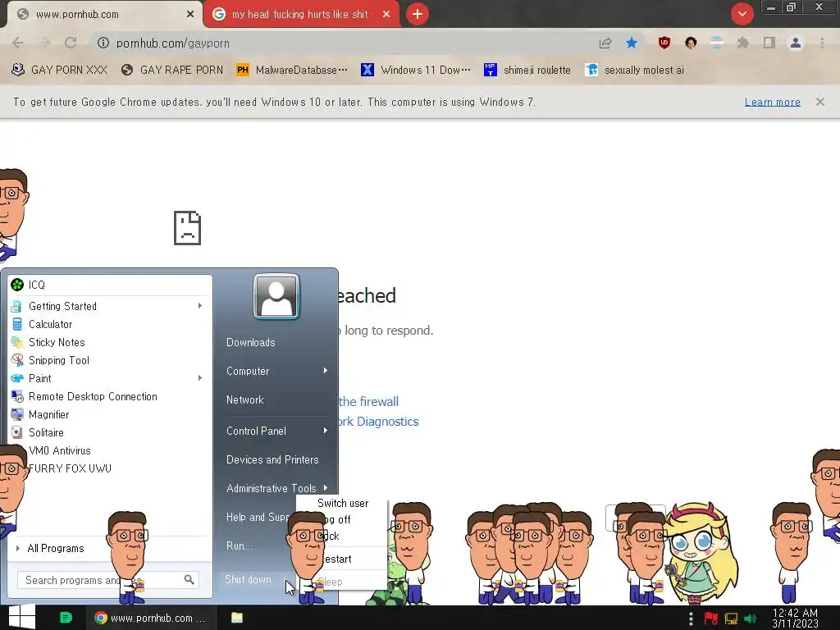Show hidden tray icons dots
The image size is (840, 630).
(x=691, y=619)
